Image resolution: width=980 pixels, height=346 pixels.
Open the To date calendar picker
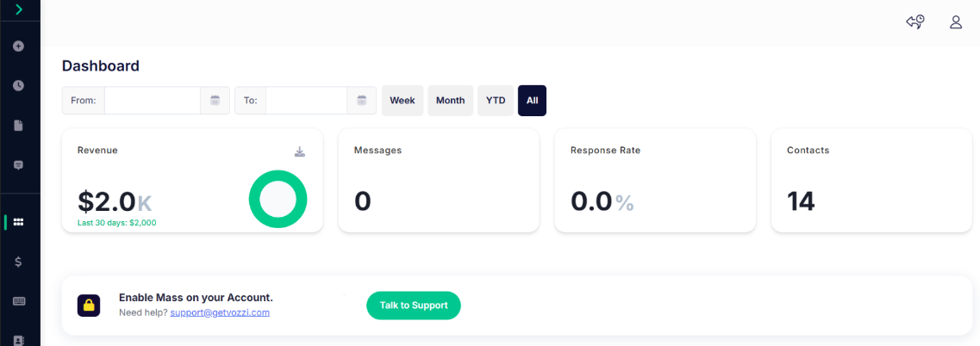coord(362,101)
